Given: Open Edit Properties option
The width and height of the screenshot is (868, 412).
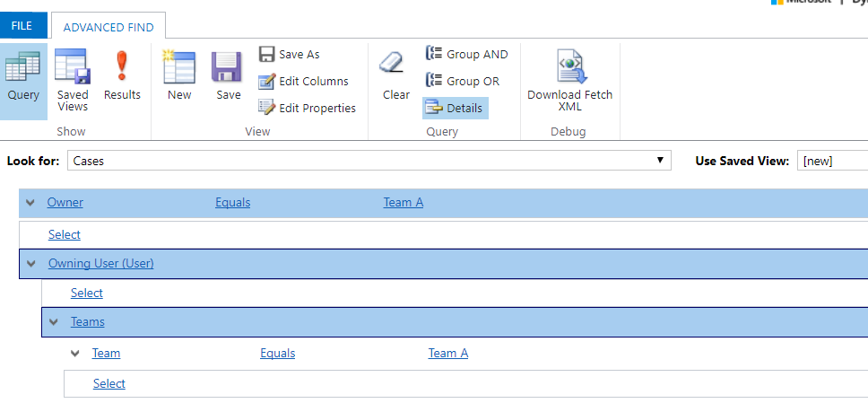Looking at the screenshot, I should pyautogui.click(x=307, y=109).
